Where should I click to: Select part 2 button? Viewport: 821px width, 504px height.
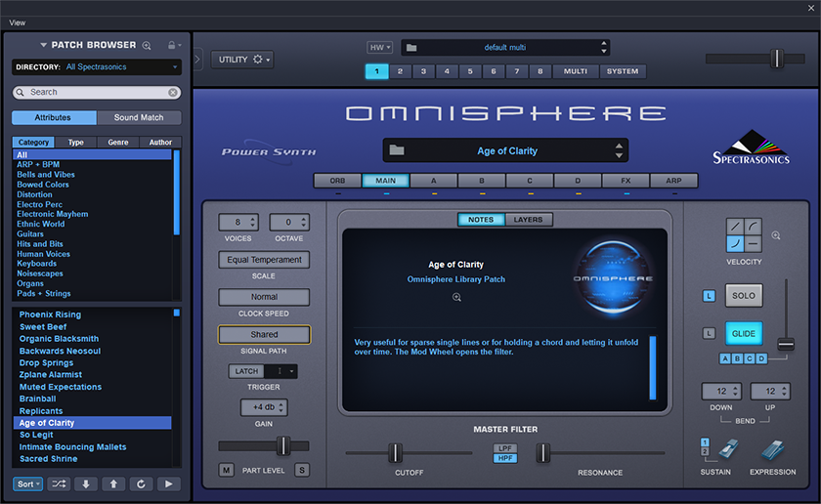pyautogui.click(x=400, y=71)
